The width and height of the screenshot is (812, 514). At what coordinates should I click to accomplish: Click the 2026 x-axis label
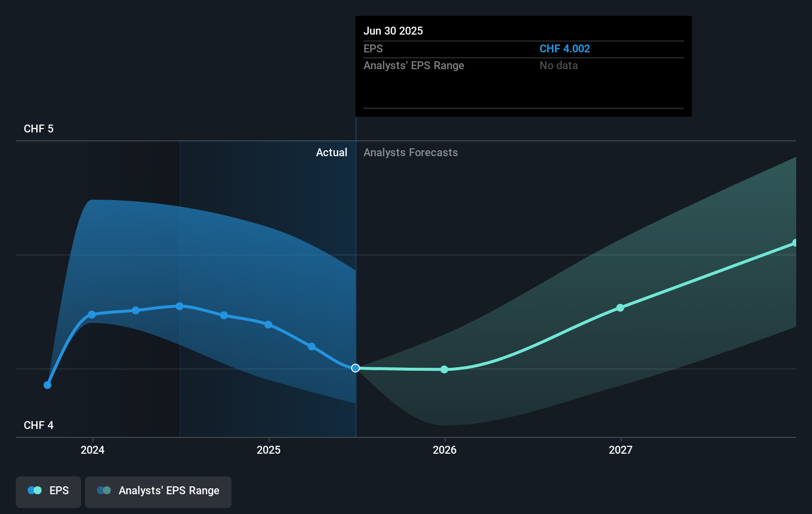click(445, 450)
